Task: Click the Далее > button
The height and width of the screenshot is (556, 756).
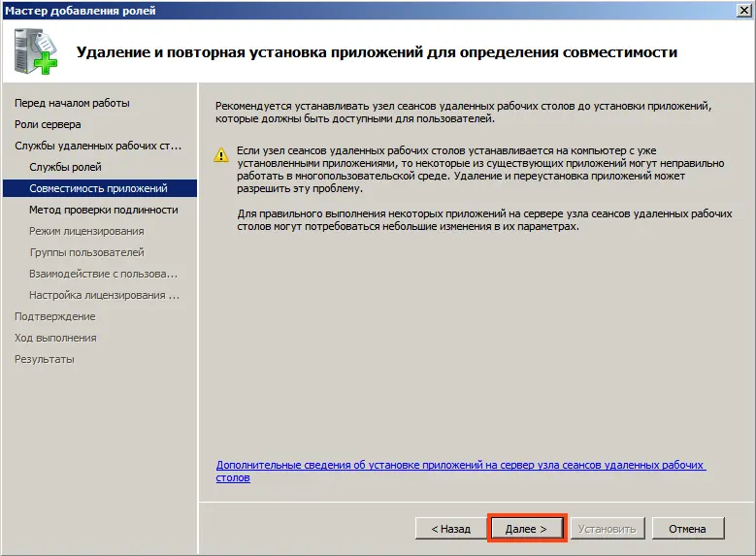Action: pos(527,529)
